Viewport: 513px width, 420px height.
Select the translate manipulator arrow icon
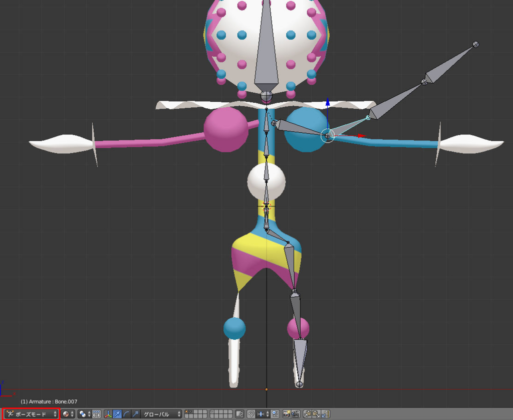[117, 414]
